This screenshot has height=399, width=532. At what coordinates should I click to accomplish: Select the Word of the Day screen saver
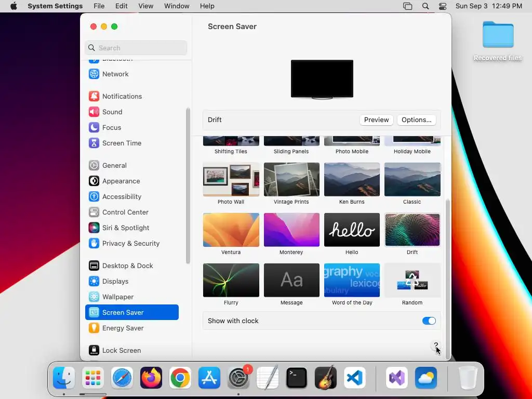[352, 280]
